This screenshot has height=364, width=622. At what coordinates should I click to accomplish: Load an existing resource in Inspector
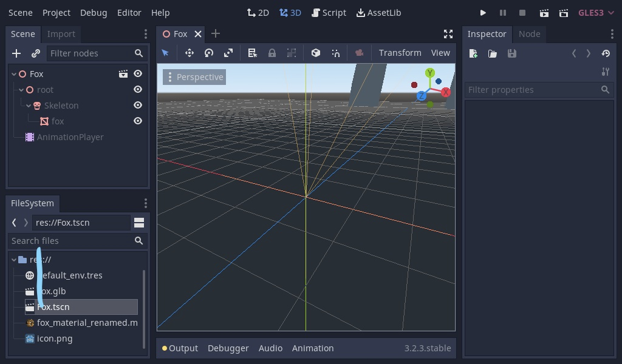[492, 53]
